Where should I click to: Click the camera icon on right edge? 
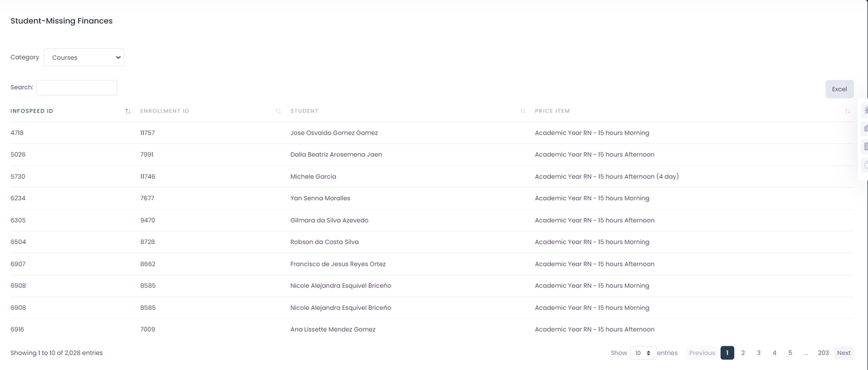(x=866, y=128)
